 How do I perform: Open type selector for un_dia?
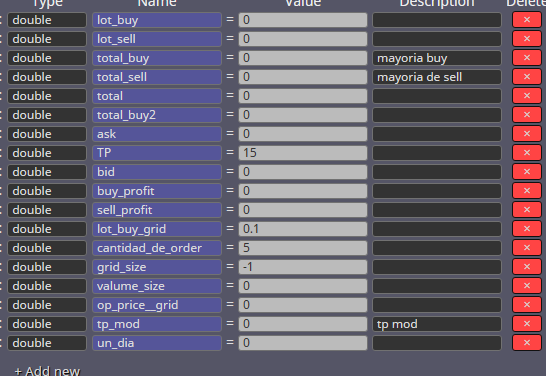pyautogui.click(x=47, y=343)
